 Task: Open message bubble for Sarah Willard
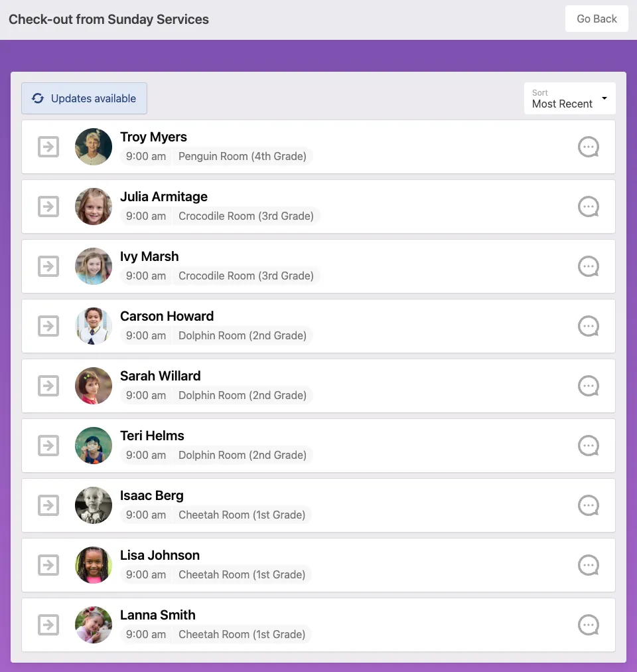[589, 386]
